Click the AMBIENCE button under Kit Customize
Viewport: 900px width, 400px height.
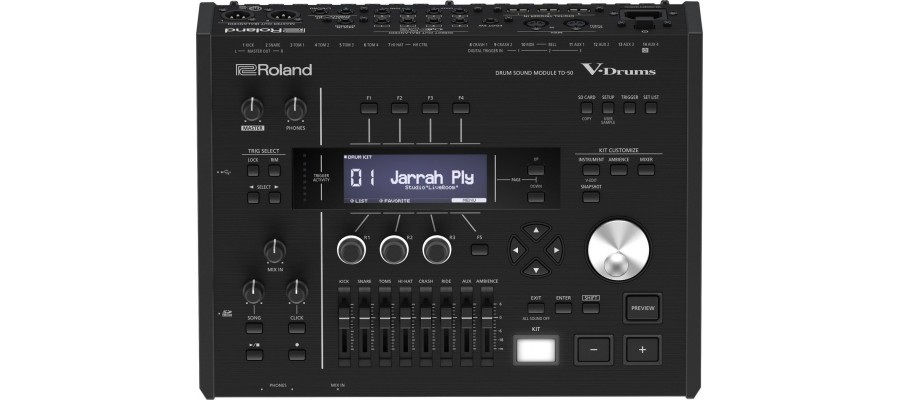coord(618,170)
